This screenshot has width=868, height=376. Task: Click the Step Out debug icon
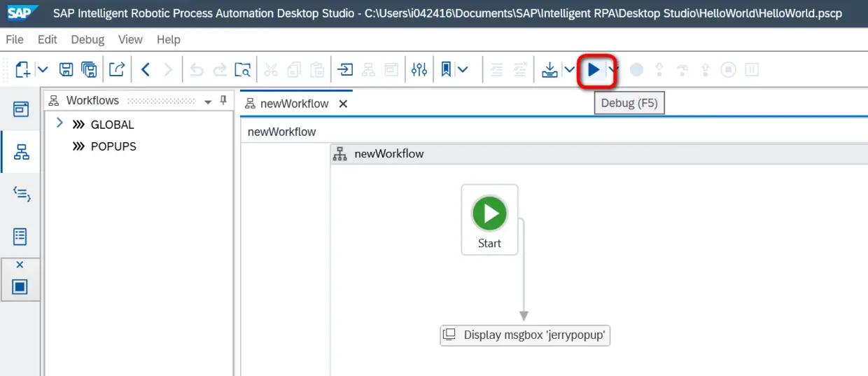(x=706, y=69)
